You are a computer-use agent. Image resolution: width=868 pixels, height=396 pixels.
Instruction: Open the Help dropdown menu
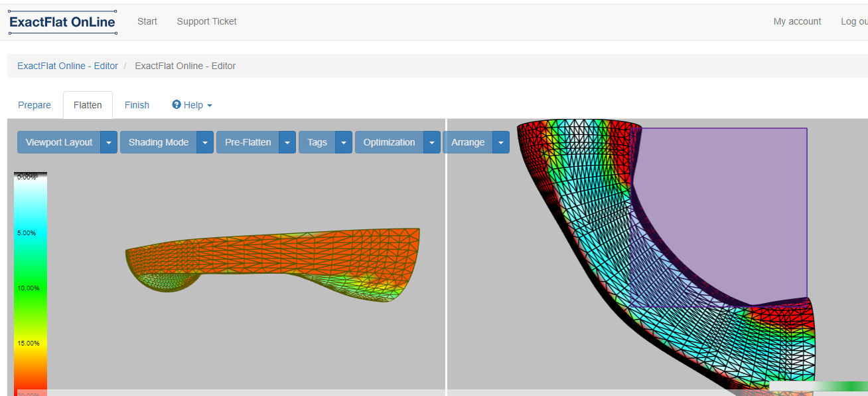point(192,105)
